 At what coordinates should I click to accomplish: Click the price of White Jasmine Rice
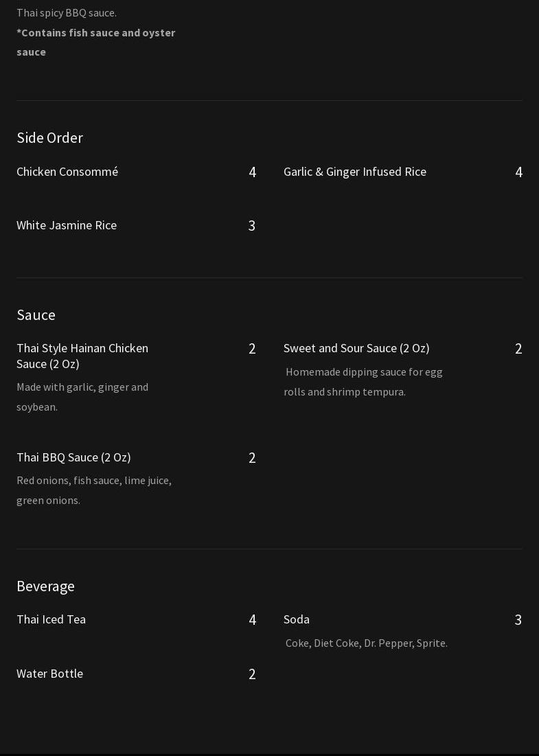[x=251, y=226]
